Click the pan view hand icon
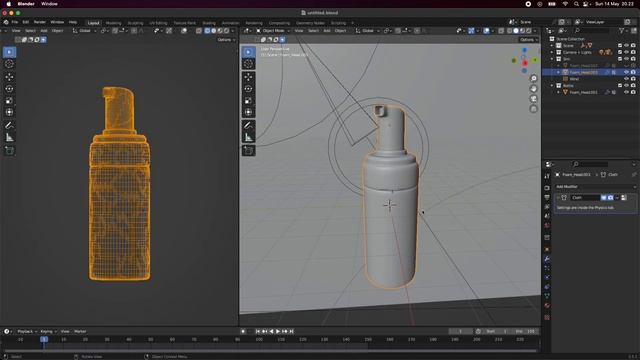 click(533, 89)
